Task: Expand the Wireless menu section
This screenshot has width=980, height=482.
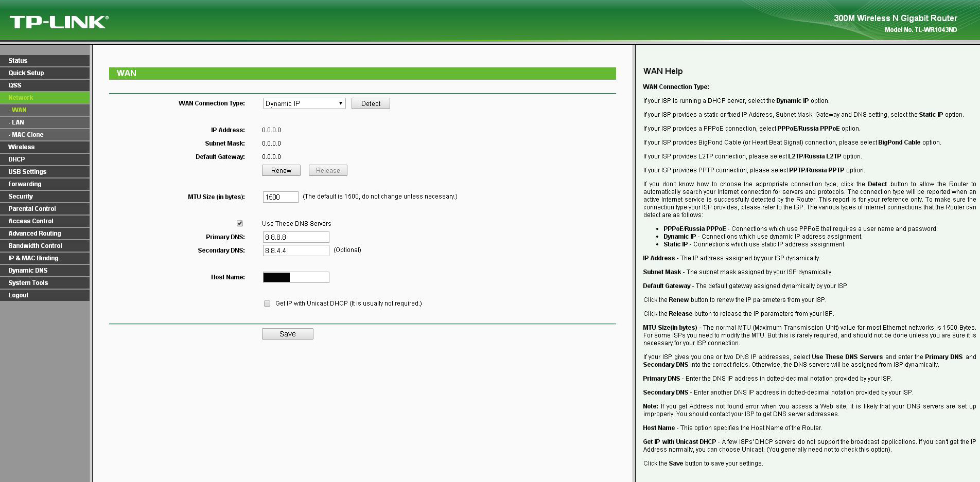Action: (x=22, y=147)
